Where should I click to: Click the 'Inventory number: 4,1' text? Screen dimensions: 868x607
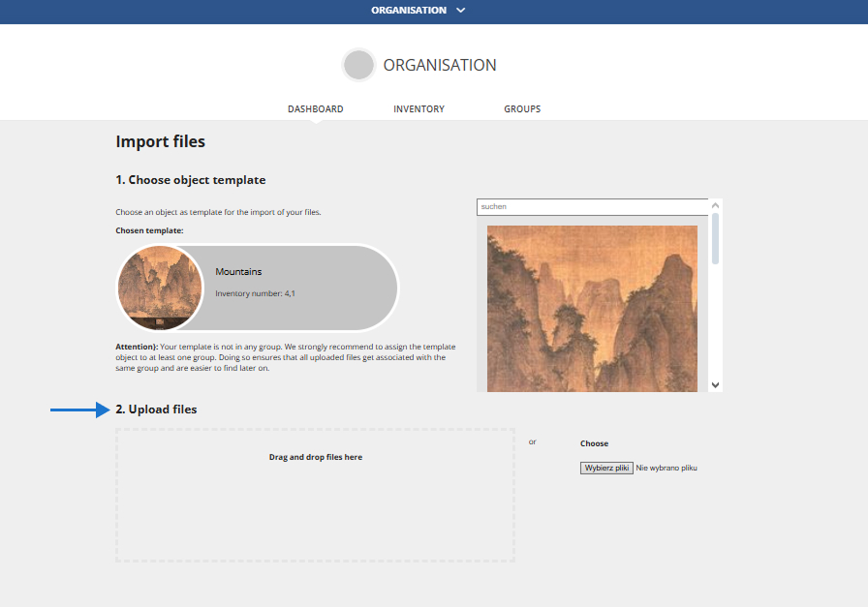[x=255, y=293]
